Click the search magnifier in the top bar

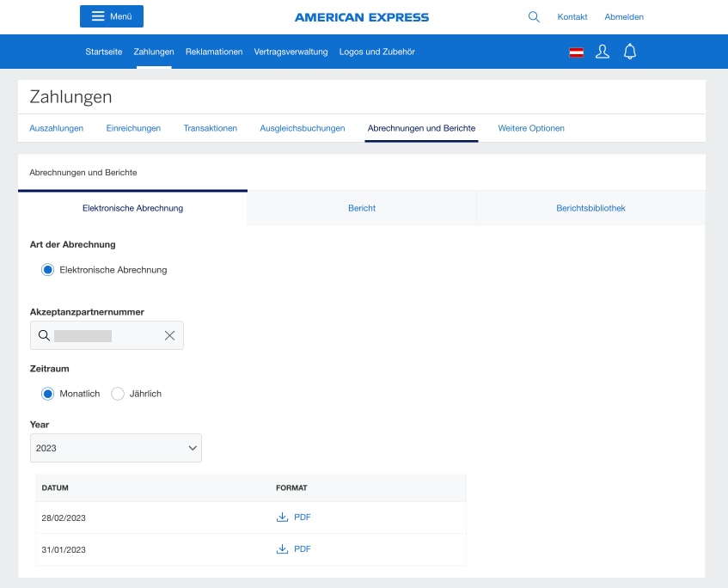point(533,15)
